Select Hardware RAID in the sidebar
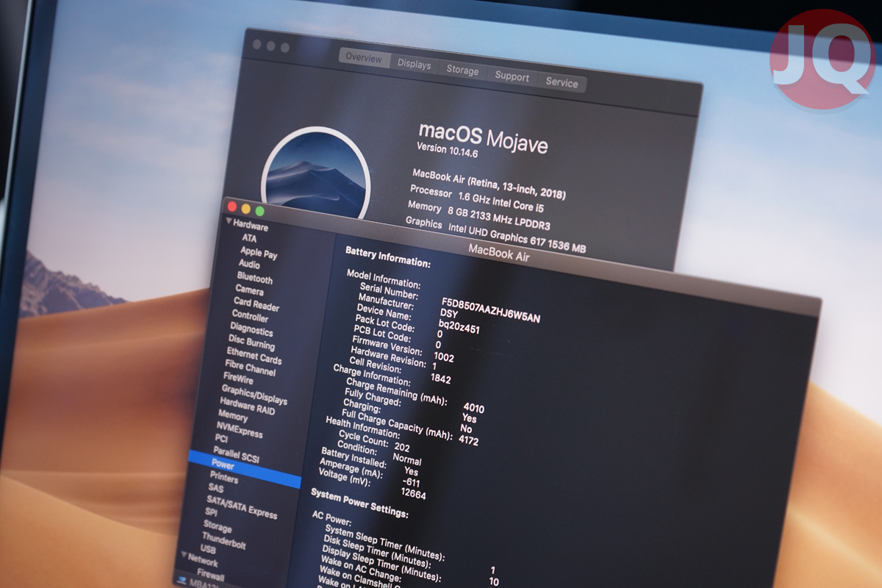This screenshot has width=882, height=588. pos(247,406)
